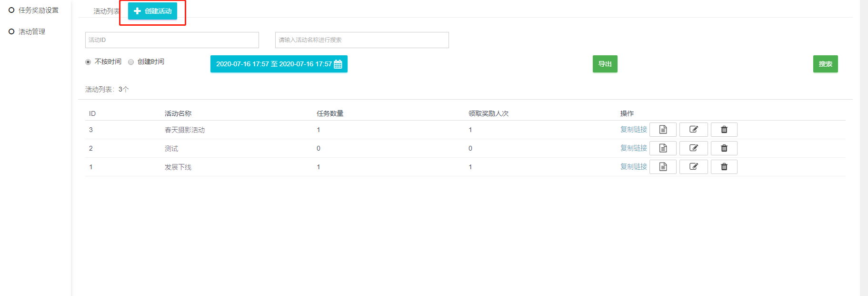Click the ID column header

coord(92,113)
